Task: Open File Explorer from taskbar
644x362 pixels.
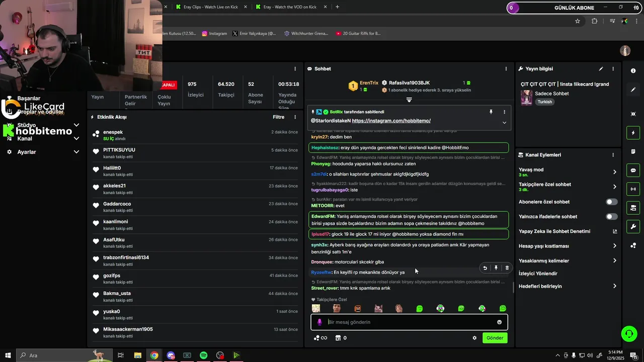Action: pos(137,355)
